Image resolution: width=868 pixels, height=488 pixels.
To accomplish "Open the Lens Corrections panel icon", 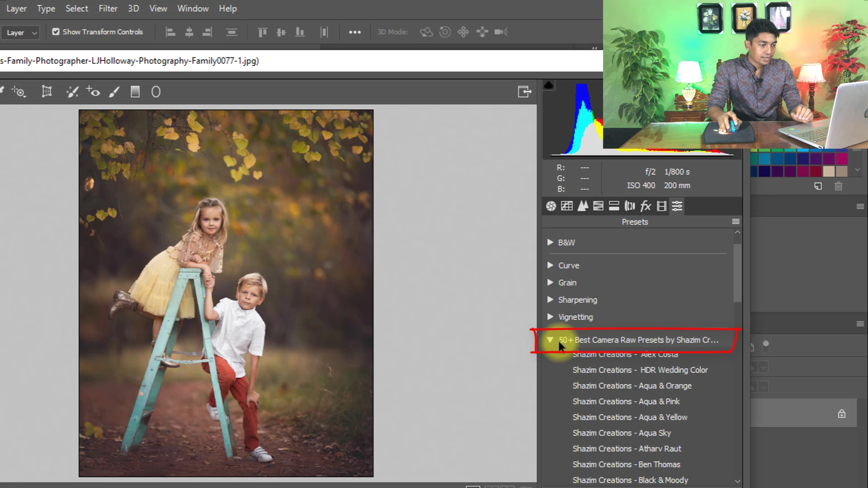I will point(630,206).
